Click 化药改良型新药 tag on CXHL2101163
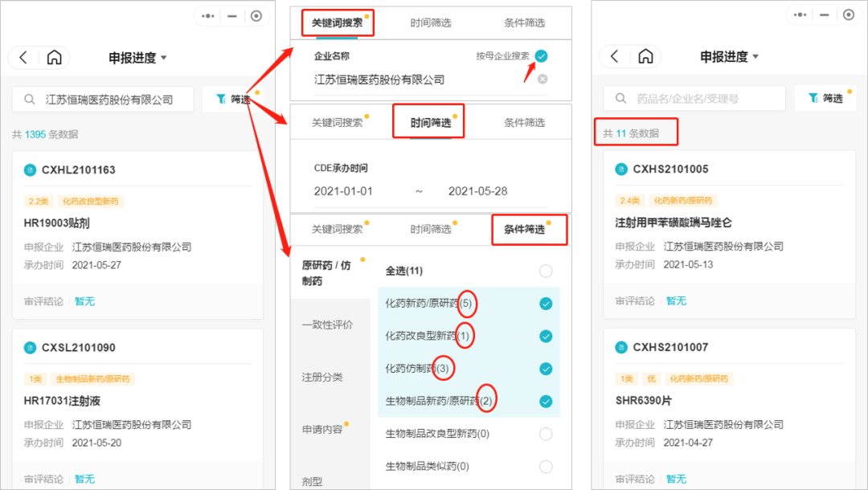 [90, 202]
